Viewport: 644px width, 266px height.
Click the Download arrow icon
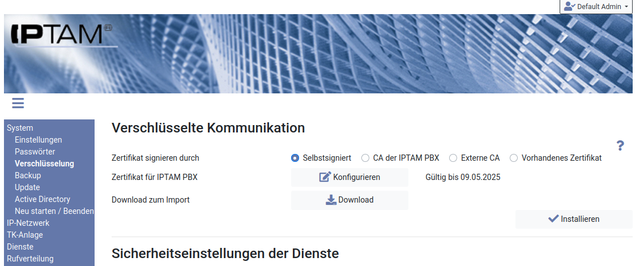point(331,200)
